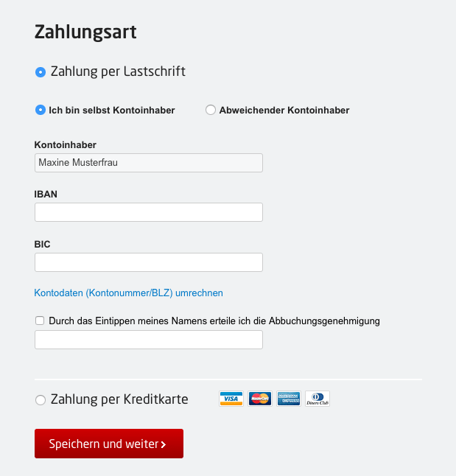456x476 pixels.
Task: Click the Visa card icon
Action: pyautogui.click(x=231, y=399)
